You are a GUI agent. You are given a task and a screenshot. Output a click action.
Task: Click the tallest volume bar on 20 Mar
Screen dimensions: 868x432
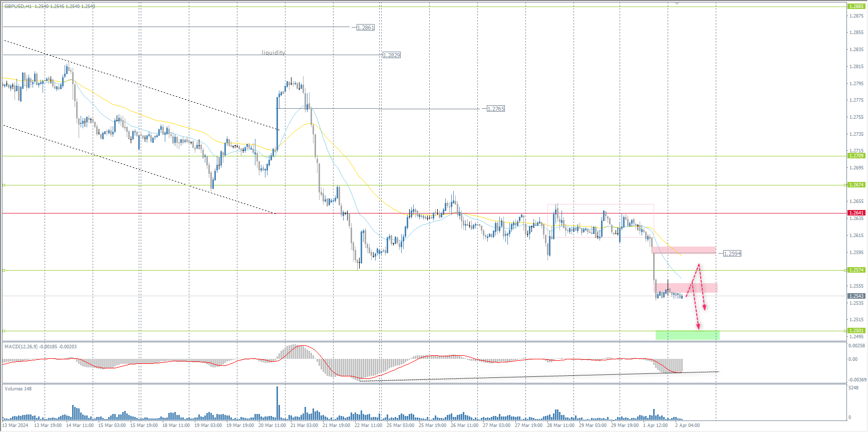[277, 403]
